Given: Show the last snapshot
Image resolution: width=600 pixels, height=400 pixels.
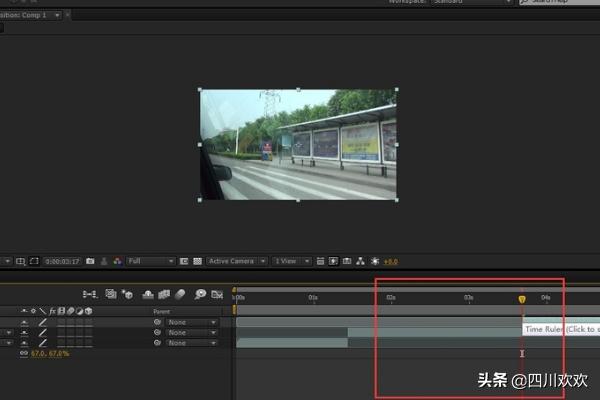Looking at the screenshot, I should tap(104, 261).
